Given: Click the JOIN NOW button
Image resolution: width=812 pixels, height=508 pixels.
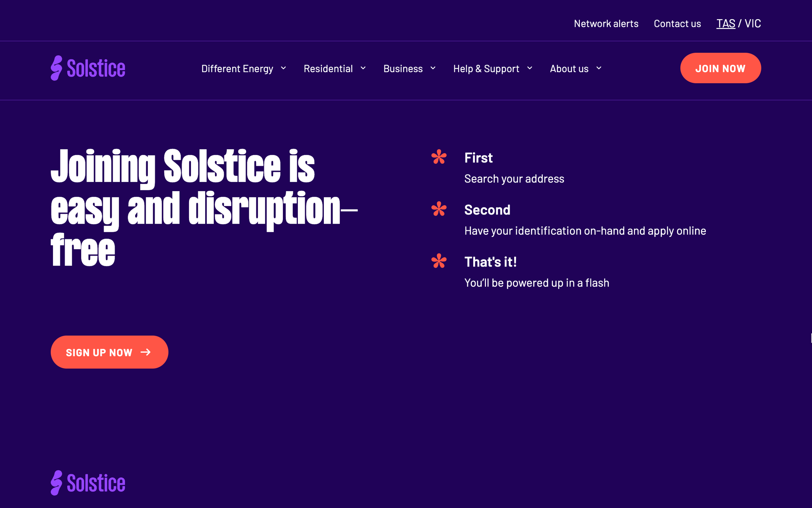Looking at the screenshot, I should (720, 68).
